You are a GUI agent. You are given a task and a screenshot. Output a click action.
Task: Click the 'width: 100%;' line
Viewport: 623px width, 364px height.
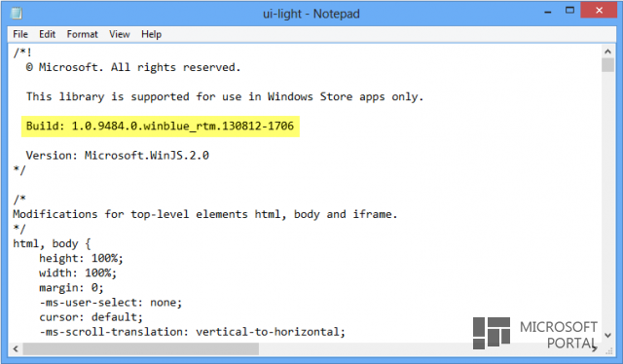click(x=78, y=273)
